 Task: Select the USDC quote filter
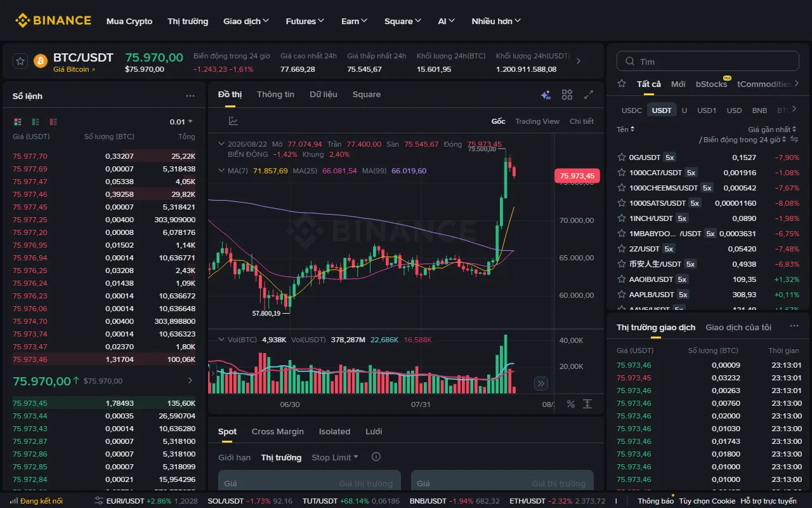click(x=632, y=110)
